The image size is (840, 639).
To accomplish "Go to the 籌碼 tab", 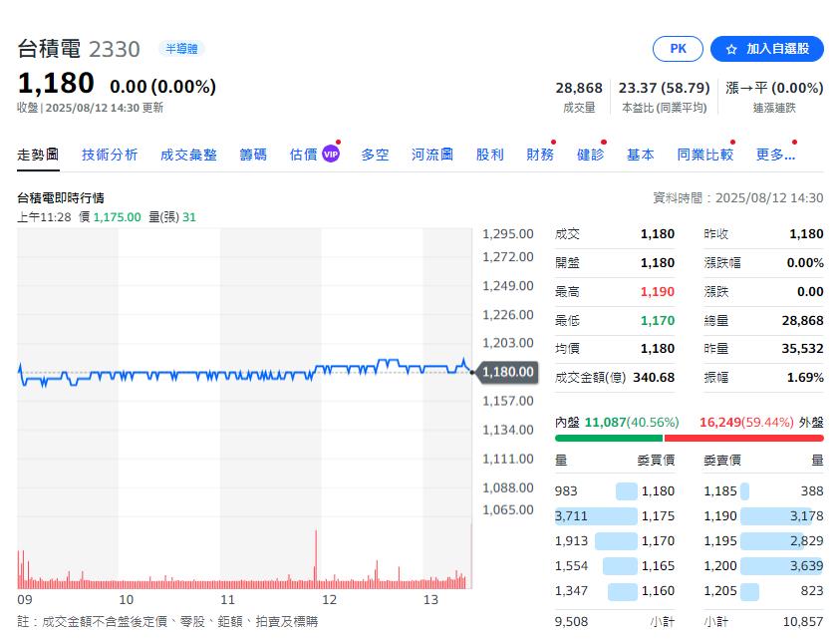I will pyautogui.click(x=253, y=155).
